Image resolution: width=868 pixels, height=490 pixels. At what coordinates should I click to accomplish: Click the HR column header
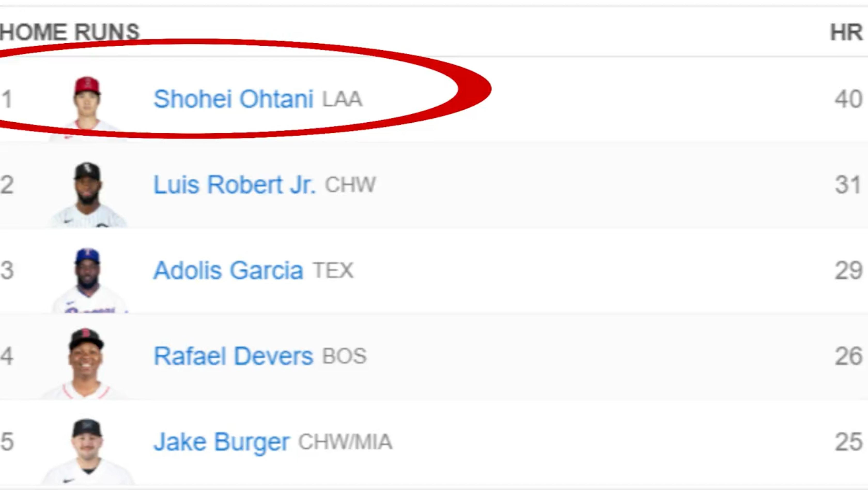coord(846,33)
